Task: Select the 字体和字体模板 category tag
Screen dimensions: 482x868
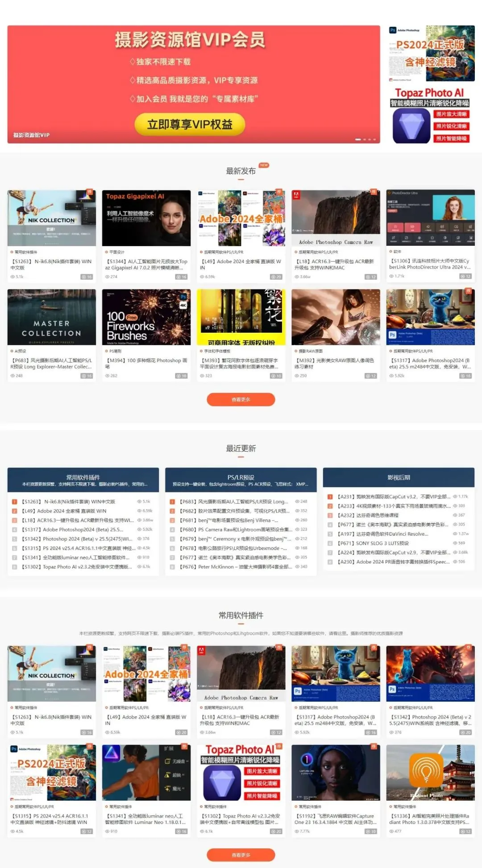Action: click(217, 351)
